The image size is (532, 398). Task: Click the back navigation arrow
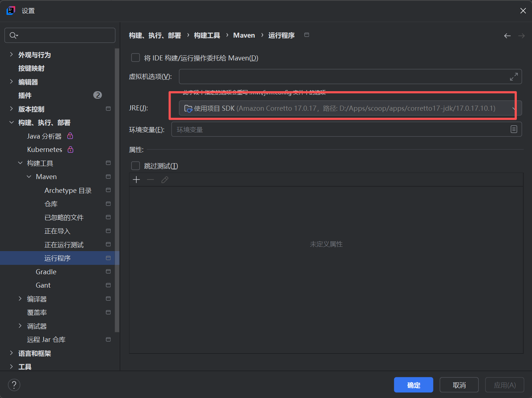(x=507, y=35)
